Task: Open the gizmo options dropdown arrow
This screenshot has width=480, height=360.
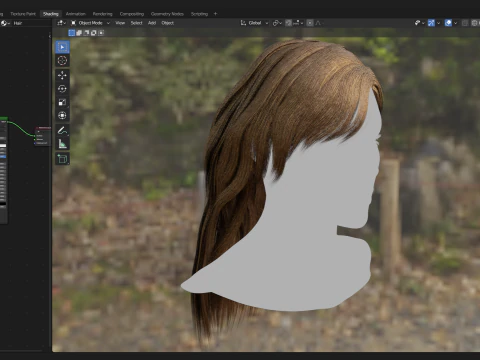Action: 438,23
